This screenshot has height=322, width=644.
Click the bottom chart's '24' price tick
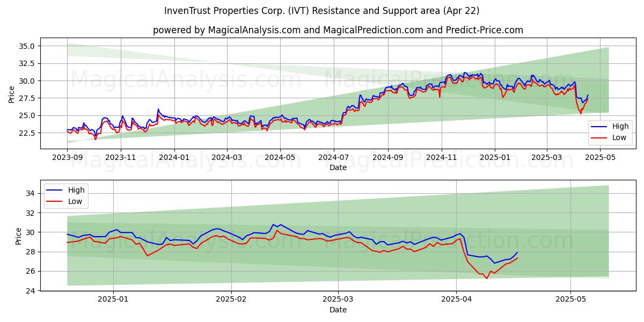pyautogui.click(x=32, y=291)
